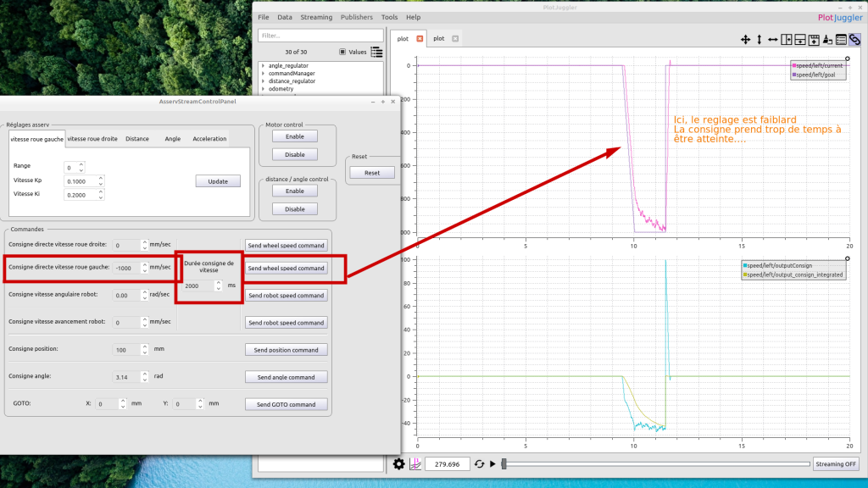Select the vitesse roue gauche tab

[37, 139]
